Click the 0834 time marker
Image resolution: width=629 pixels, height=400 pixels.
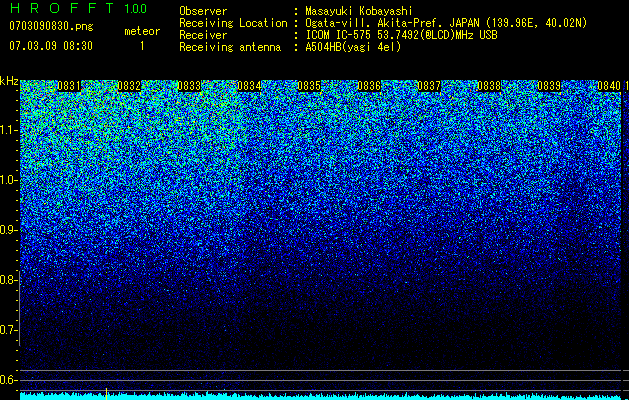click(x=249, y=86)
